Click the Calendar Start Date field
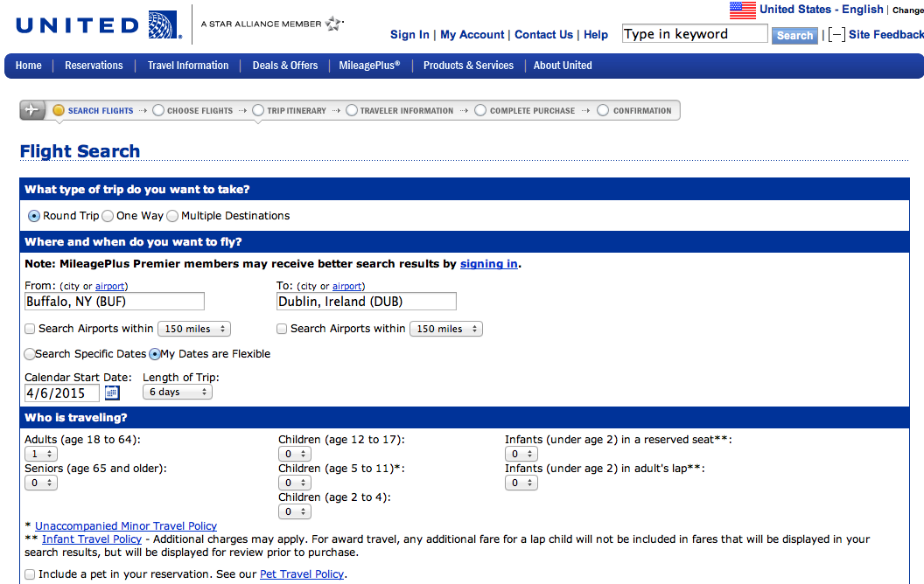Image resolution: width=924 pixels, height=584 pixels. coord(61,393)
